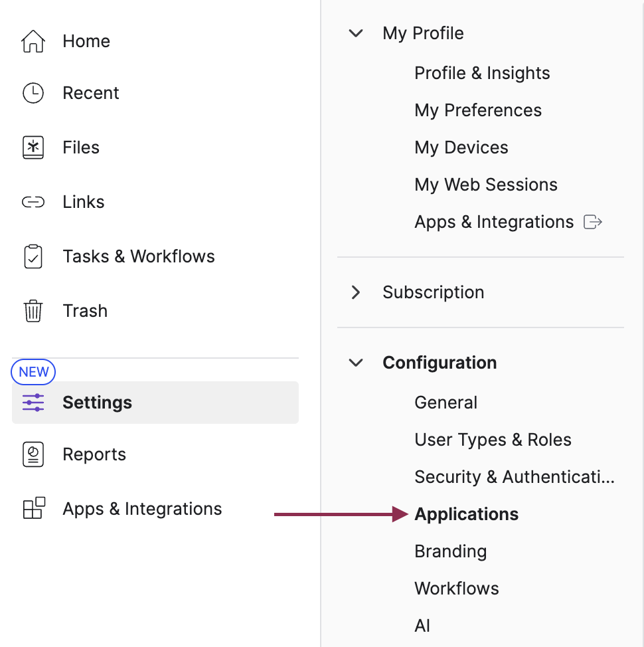644x647 pixels.
Task: Expand the Subscription section
Action: pos(357,292)
